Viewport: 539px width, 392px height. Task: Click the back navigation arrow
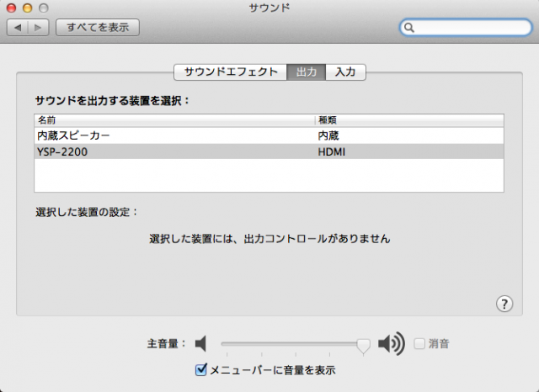[18, 27]
